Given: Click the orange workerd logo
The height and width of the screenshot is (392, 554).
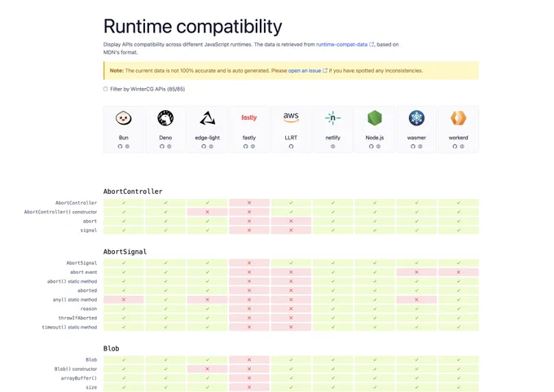Looking at the screenshot, I should (458, 118).
